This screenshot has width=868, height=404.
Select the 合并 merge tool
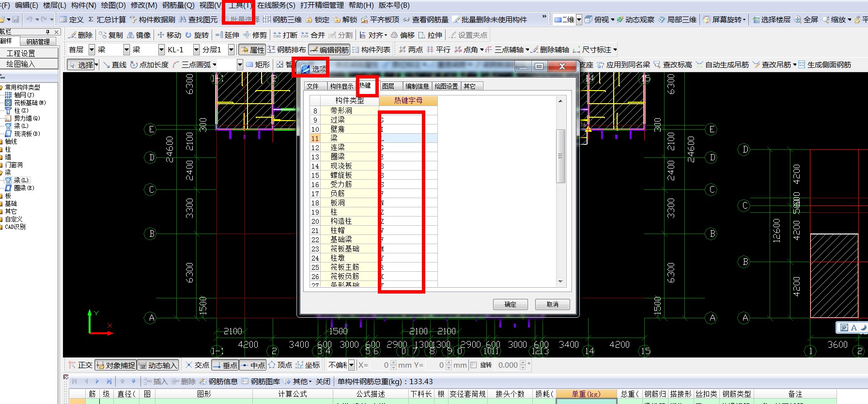click(x=313, y=35)
